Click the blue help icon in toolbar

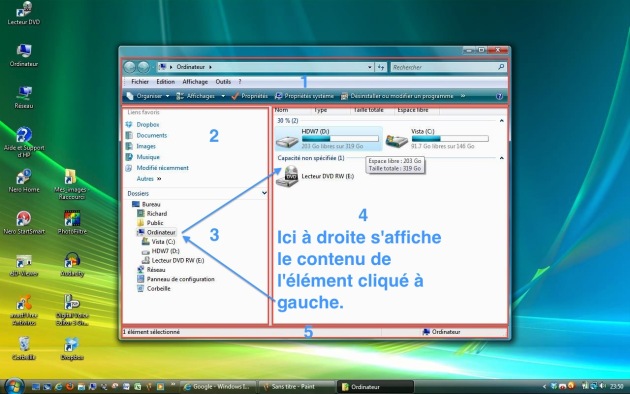[x=499, y=96]
